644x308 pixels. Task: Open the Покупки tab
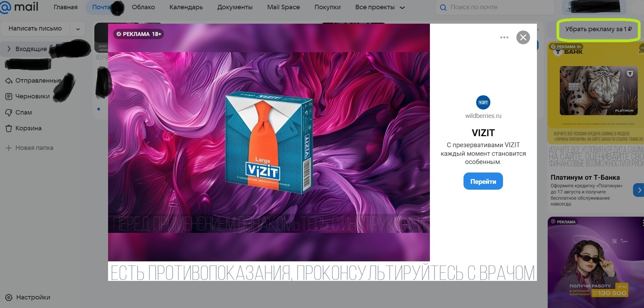[x=328, y=7]
